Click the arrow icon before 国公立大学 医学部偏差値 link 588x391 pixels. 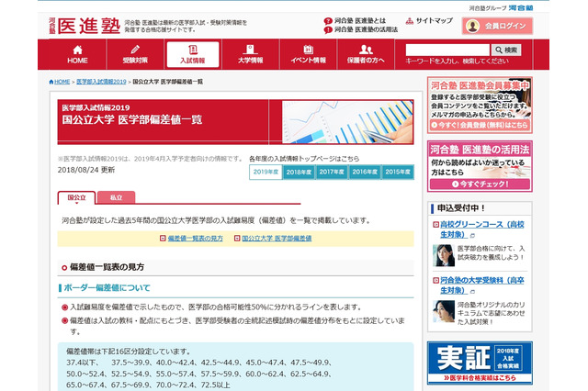click(237, 239)
